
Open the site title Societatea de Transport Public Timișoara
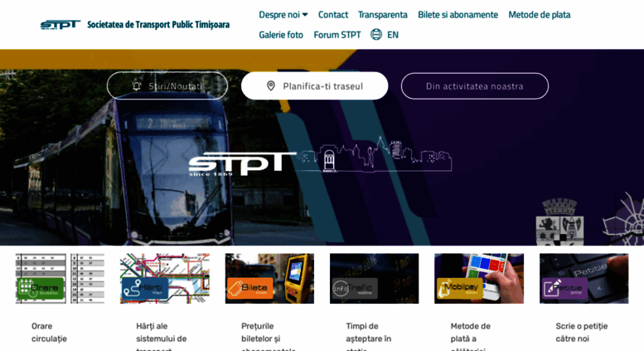click(158, 25)
